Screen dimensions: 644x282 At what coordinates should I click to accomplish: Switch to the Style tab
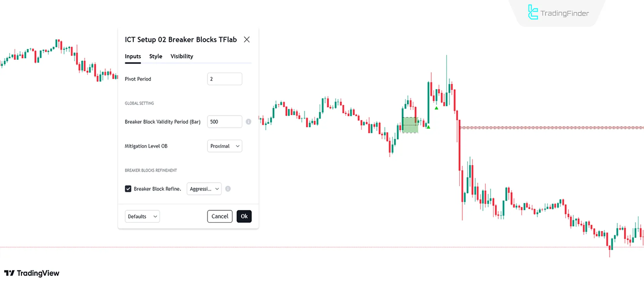(156, 56)
